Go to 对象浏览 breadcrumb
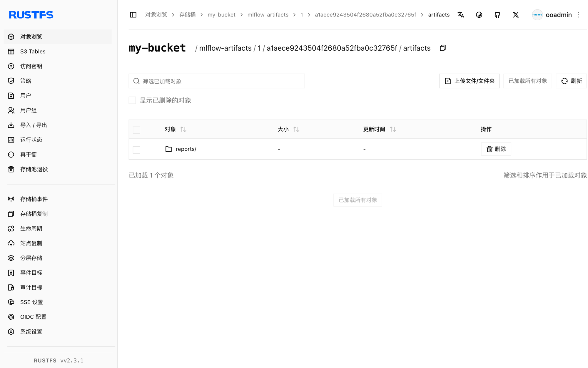The image size is (588, 368). point(156,15)
